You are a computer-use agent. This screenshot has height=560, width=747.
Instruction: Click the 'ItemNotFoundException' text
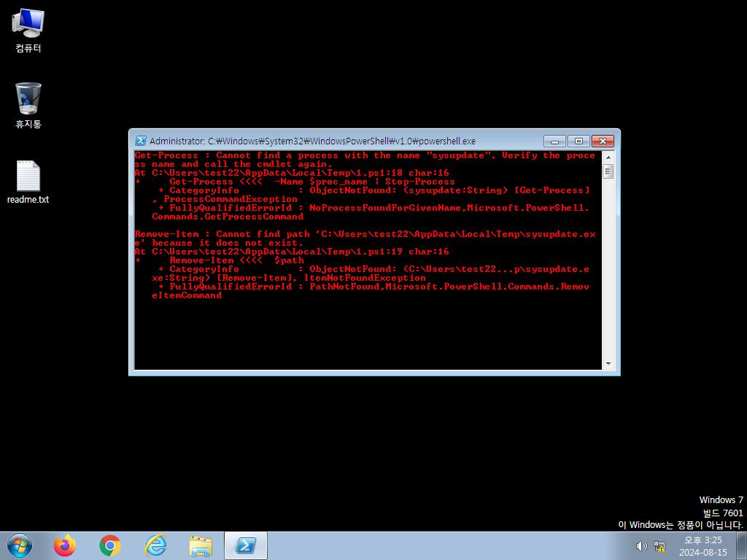point(365,278)
